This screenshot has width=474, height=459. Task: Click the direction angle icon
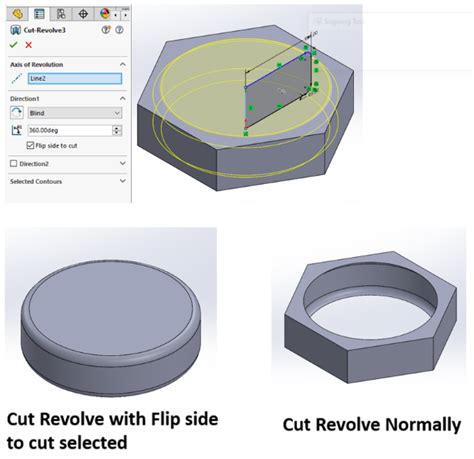click(17, 130)
